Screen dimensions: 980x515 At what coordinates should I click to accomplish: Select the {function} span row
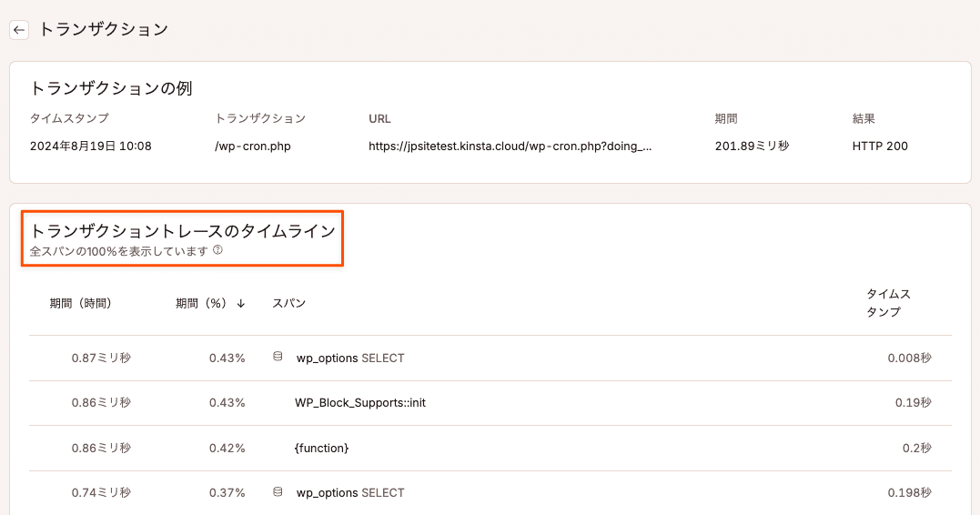(322, 448)
